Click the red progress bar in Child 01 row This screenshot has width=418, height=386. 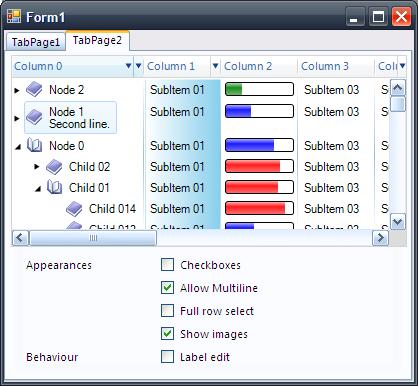click(259, 187)
